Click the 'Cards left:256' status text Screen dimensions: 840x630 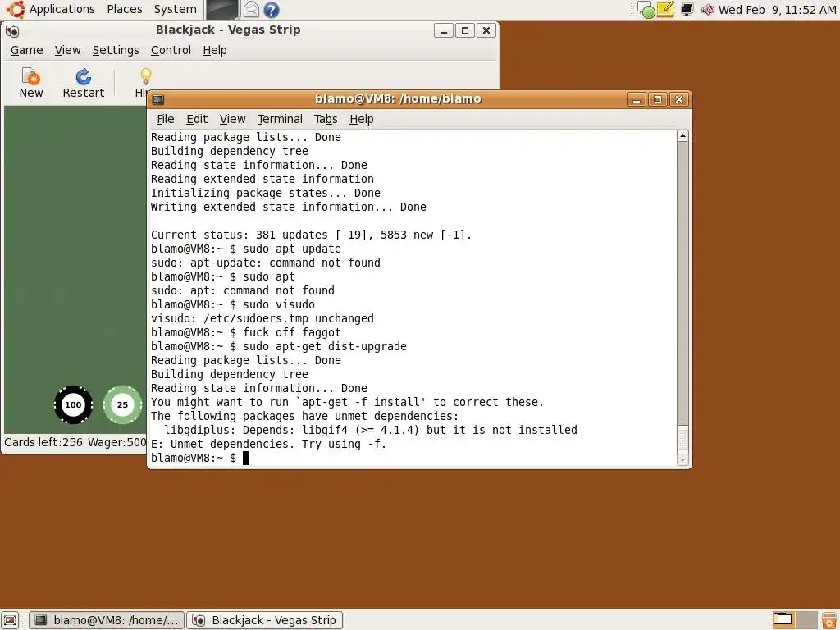(43, 442)
